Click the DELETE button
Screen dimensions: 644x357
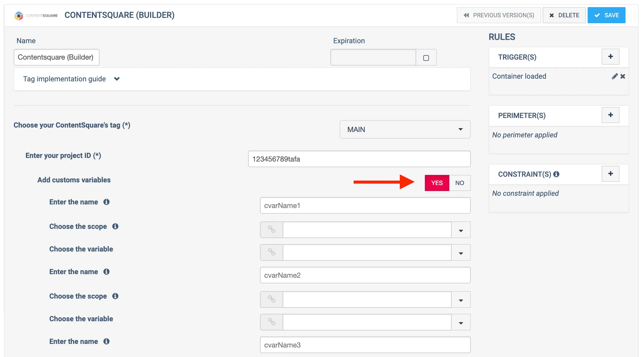coord(564,15)
